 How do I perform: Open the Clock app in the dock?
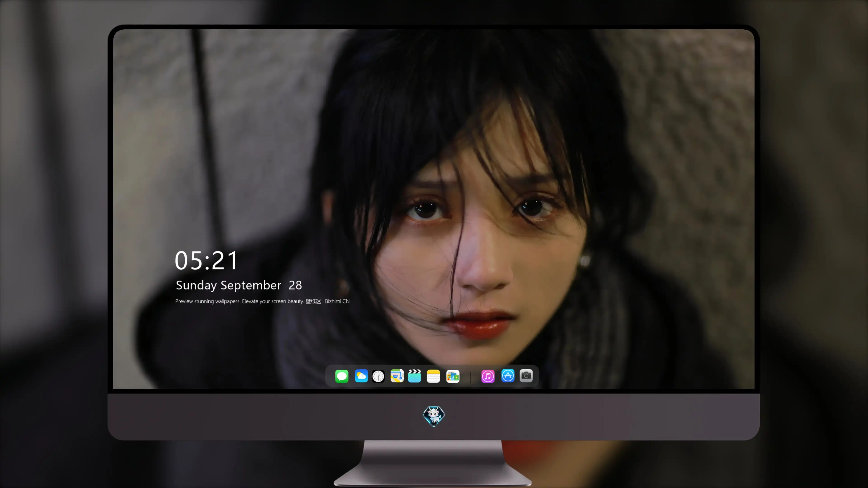click(x=378, y=376)
